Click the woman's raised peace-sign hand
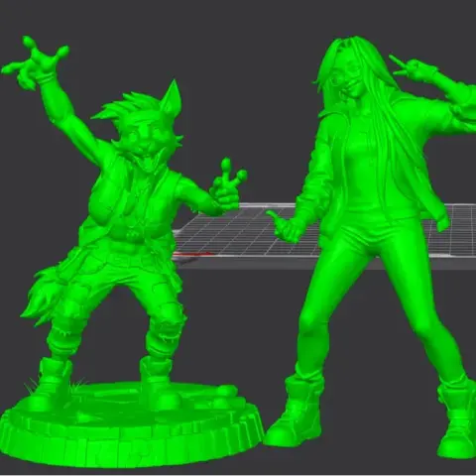Screen dimensions: 476x476 tap(414, 70)
